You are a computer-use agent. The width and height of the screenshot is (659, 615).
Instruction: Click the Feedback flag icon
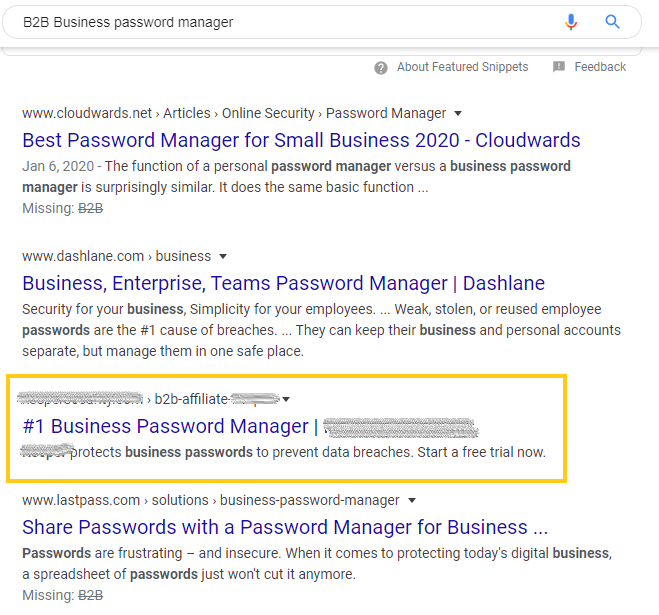[559, 66]
